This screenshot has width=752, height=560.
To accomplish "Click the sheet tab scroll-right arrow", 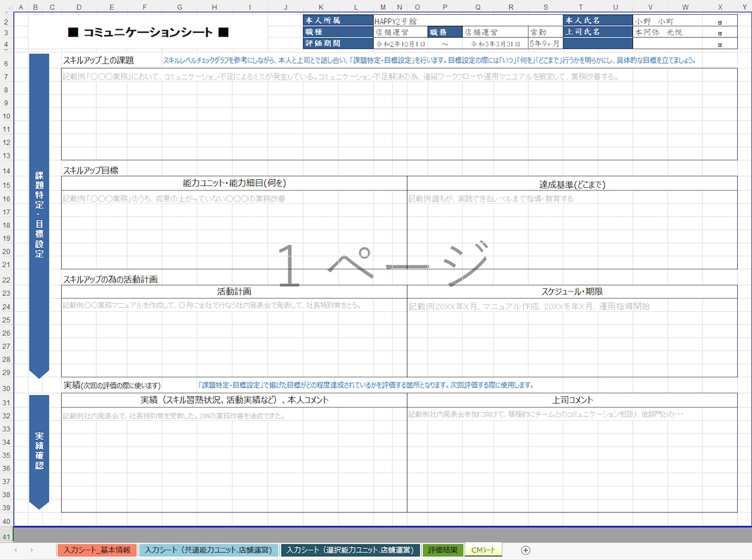I will [x=31, y=550].
